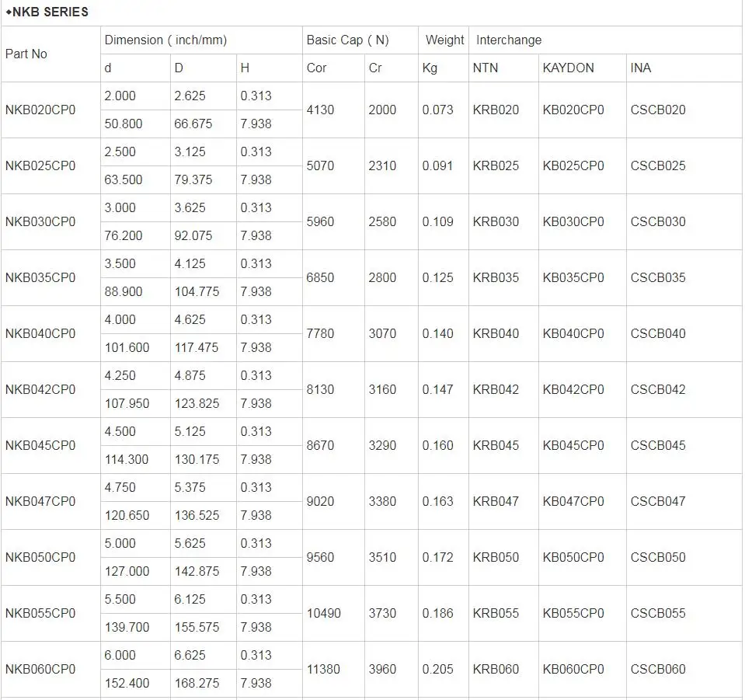Select the Part No column header
745x700 pixels.
coord(26,54)
